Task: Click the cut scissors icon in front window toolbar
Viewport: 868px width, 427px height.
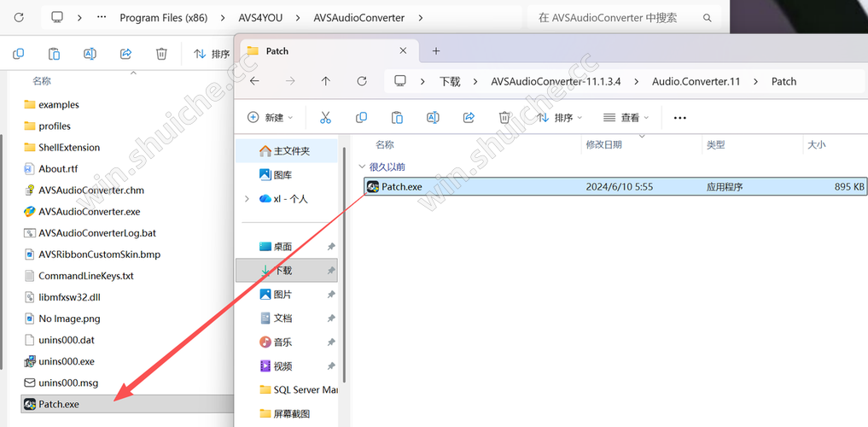Action: pos(325,118)
